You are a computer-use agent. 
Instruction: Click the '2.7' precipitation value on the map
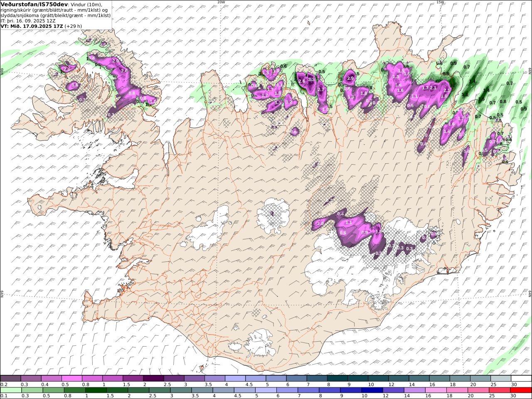[320, 89]
